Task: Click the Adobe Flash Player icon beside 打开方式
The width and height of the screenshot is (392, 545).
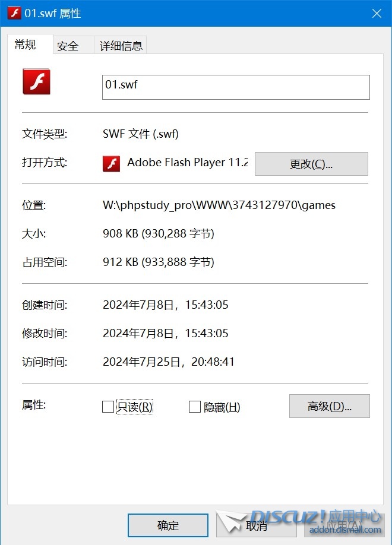Action: point(111,163)
